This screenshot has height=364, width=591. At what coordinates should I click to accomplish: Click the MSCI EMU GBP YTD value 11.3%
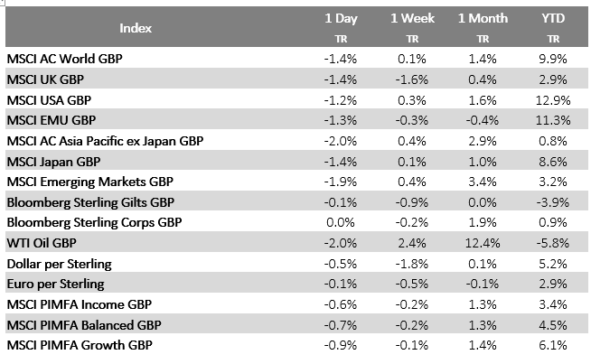click(553, 120)
